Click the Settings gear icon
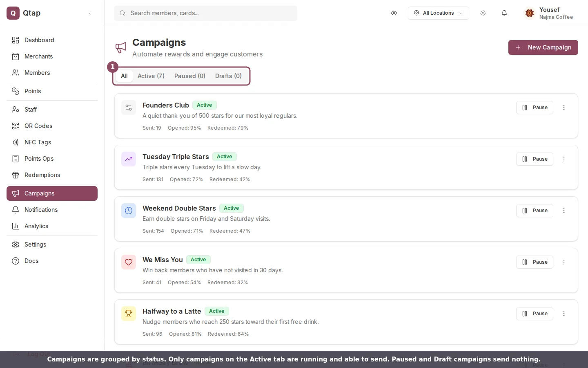The height and width of the screenshot is (368, 588). (x=16, y=245)
